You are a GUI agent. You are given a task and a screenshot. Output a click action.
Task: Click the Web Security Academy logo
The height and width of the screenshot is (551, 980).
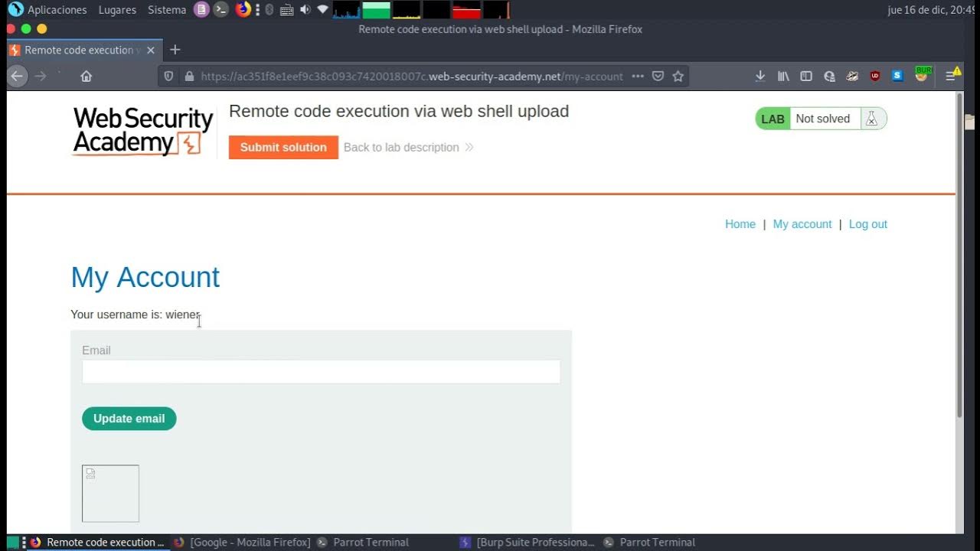click(142, 132)
